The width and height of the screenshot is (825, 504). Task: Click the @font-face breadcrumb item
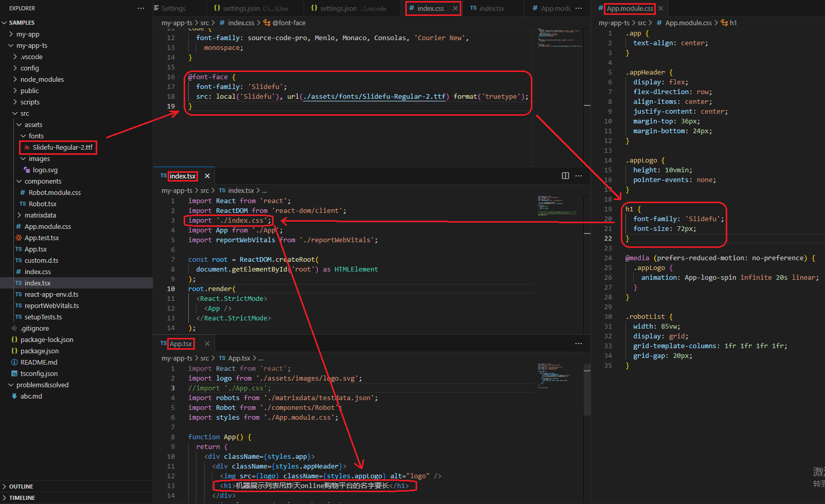pyautogui.click(x=289, y=23)
